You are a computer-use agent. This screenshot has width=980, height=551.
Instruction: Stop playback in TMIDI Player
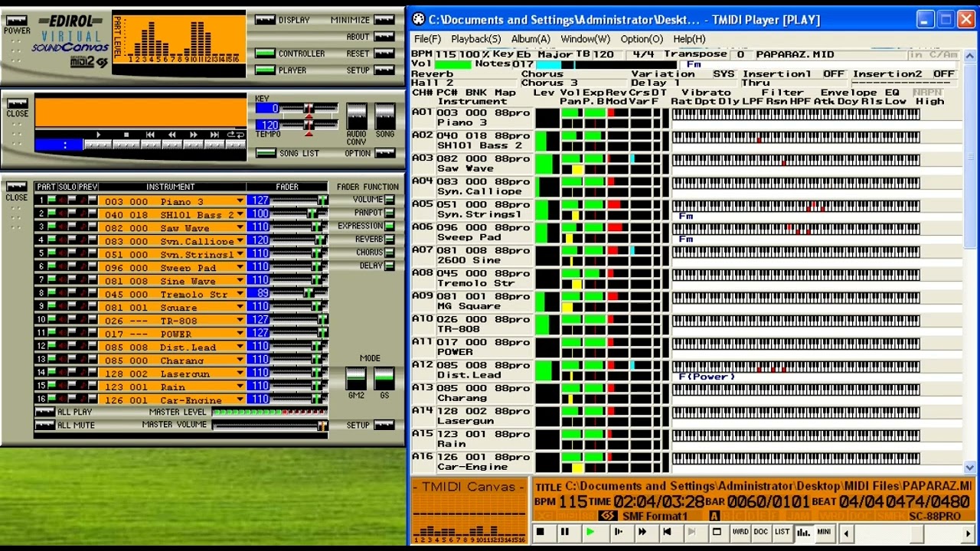[x=540, y=533]
